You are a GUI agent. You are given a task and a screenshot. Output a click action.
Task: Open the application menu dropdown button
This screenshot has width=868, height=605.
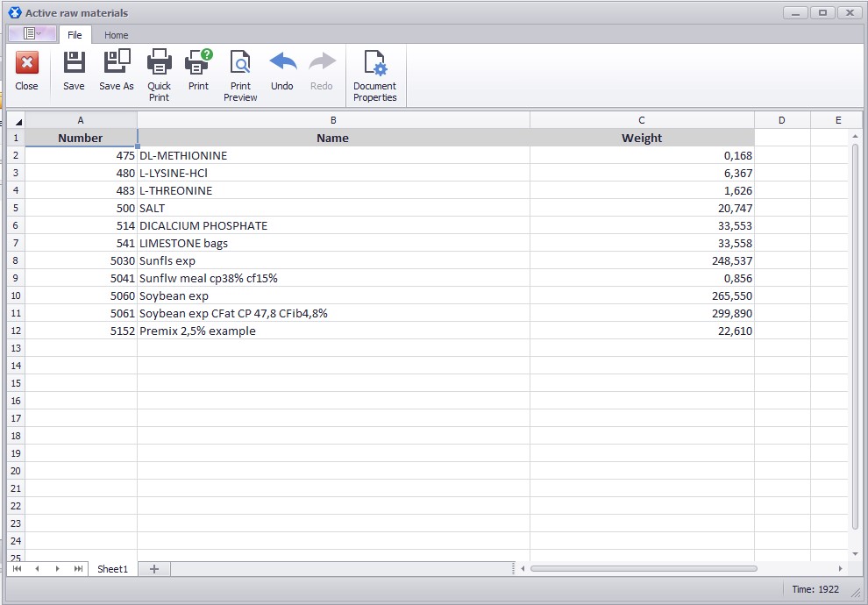pos(32,34)
